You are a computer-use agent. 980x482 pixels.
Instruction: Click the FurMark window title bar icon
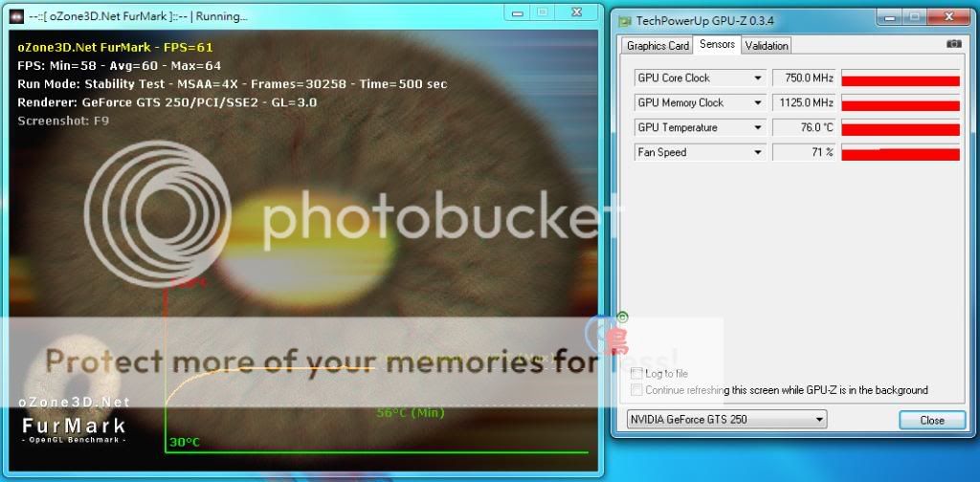coord(16,16)
